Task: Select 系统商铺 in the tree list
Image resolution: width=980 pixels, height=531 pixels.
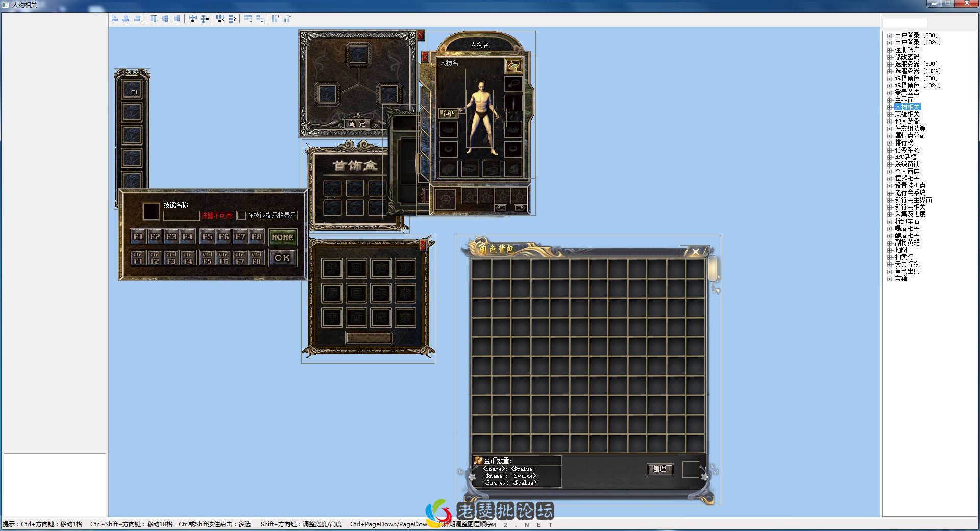Action: tap(907, 164)
